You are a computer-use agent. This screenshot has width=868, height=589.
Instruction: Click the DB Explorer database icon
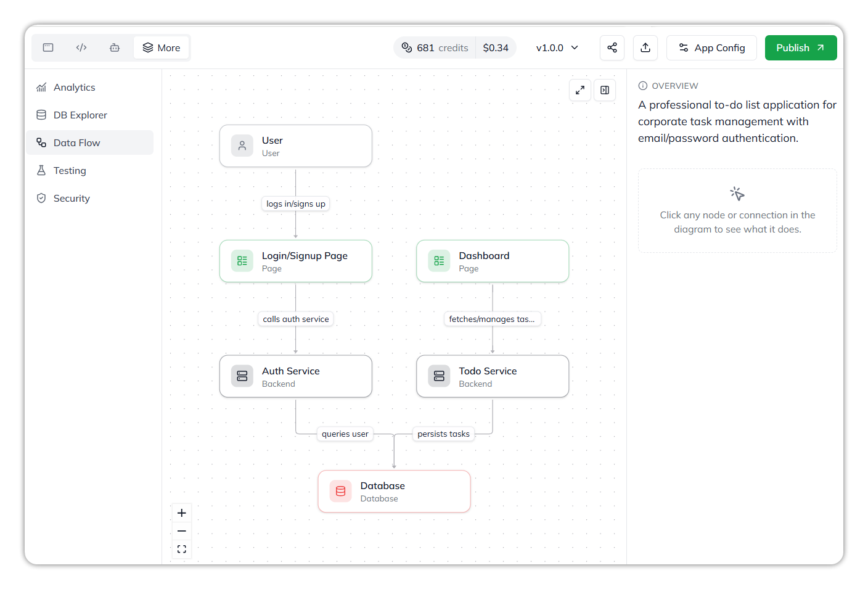(41, 115)
